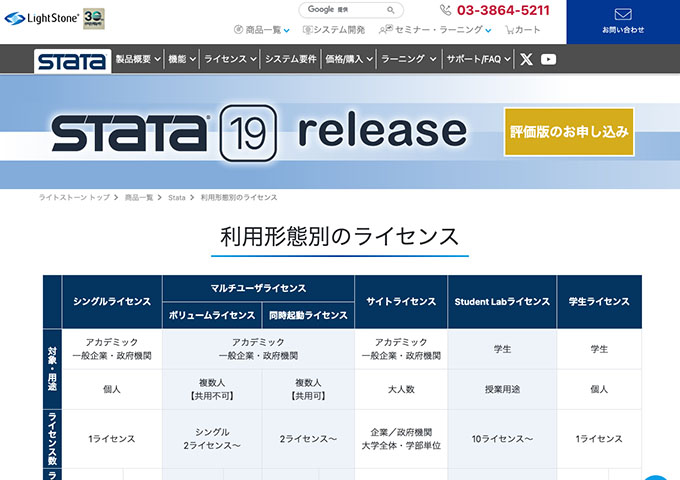The image size is (680, 480).
Task: Click the マルチユーザライセンス header
Action: (258, 288)
